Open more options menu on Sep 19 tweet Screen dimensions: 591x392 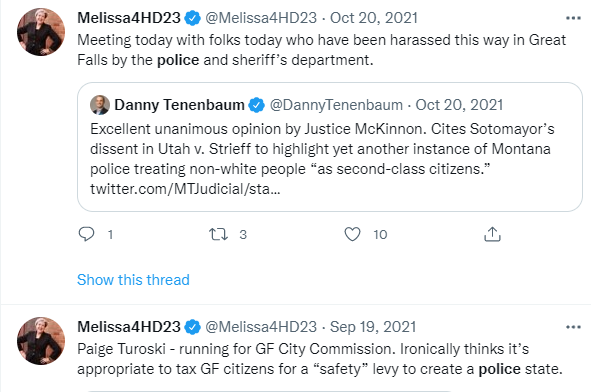pos(573,327)
